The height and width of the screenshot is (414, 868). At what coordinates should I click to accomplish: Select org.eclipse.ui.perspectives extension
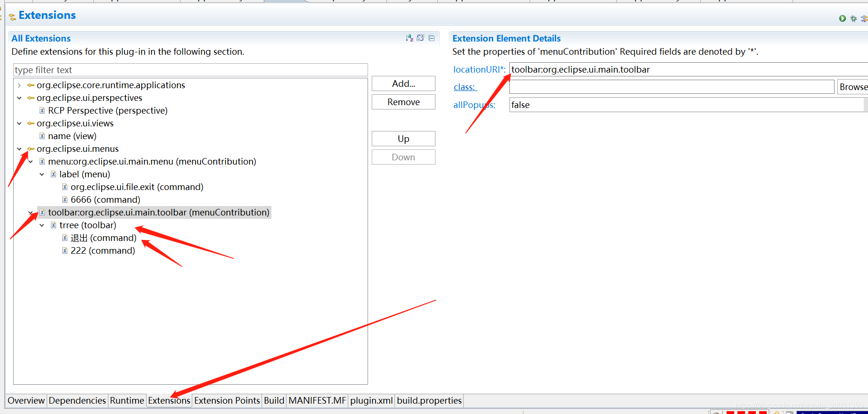point(90,98)
